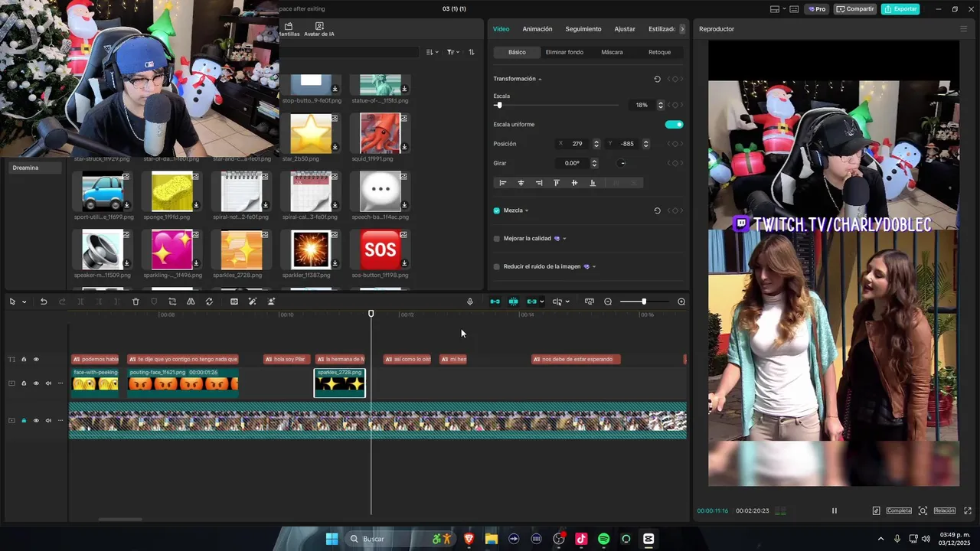
Task: Click zoom in timeline magnifier icon
Action: click(x=681, y=302)
